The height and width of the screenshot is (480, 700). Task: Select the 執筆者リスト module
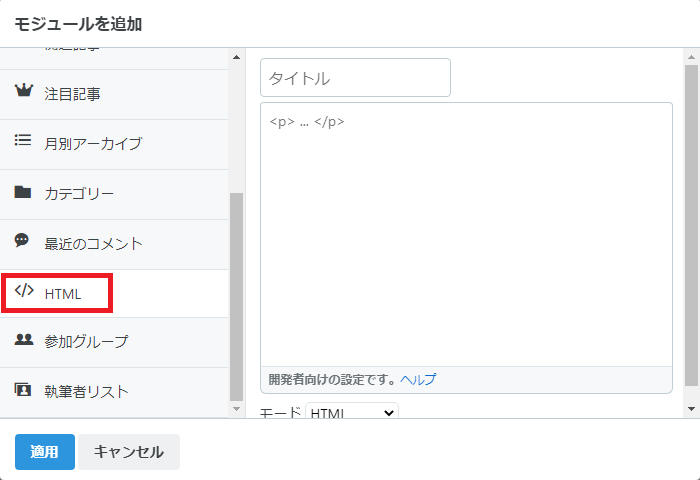click(114, 392)
